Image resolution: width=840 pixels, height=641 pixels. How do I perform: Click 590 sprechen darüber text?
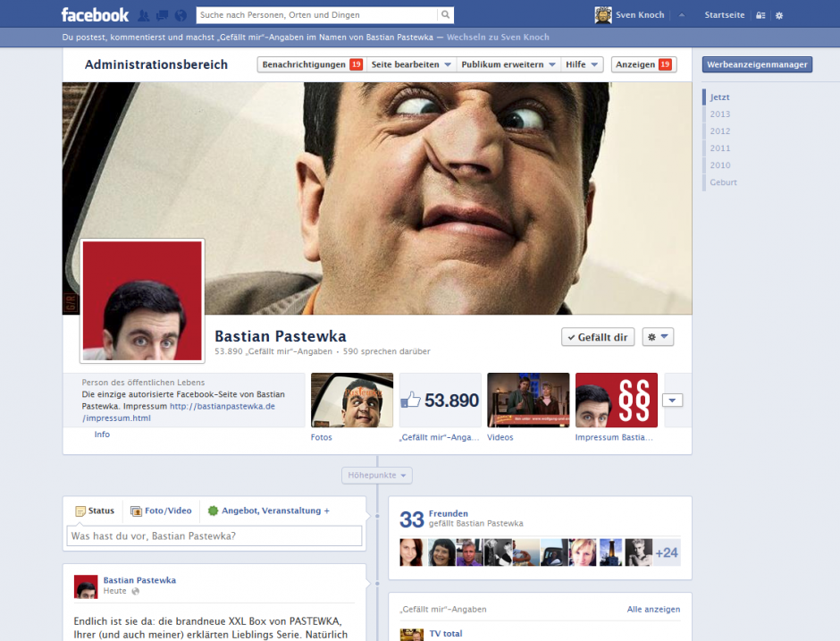[386, 351]
